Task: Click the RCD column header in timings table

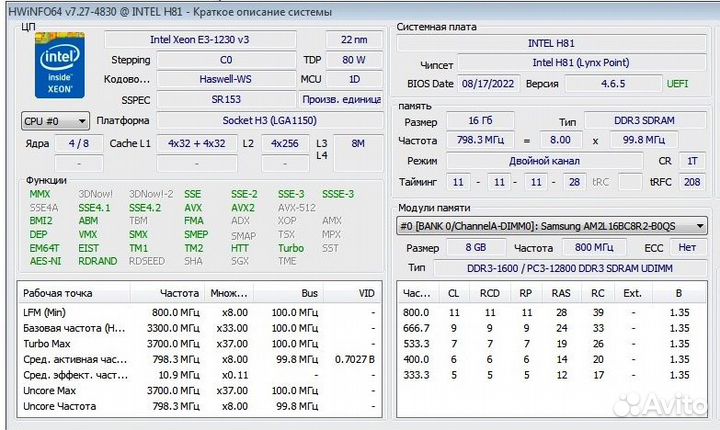Action: 490,294
